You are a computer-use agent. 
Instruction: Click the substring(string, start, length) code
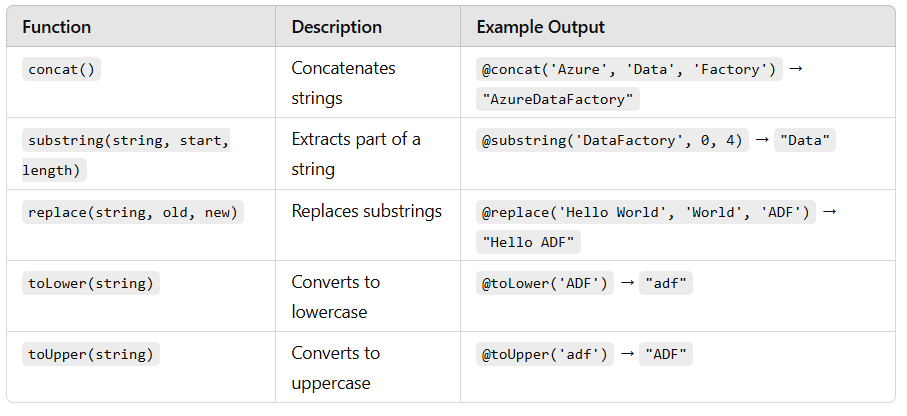click(126, 155)
